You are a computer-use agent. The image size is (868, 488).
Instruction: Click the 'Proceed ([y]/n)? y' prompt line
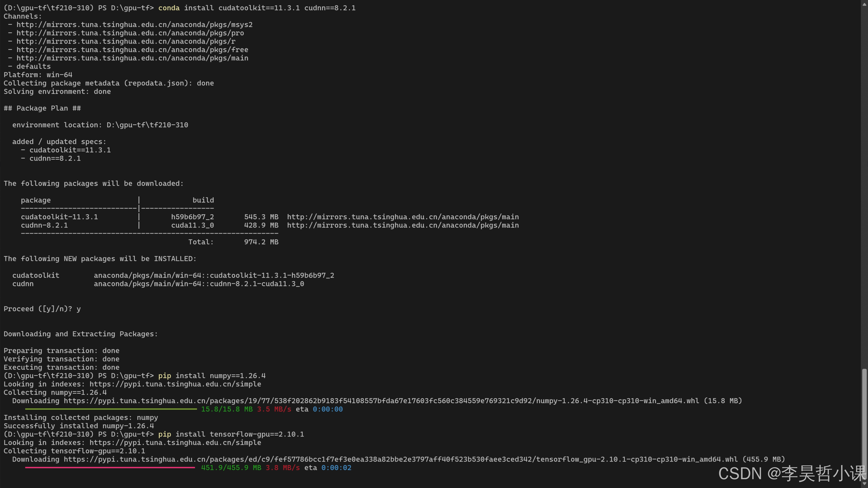pos(42,309)
